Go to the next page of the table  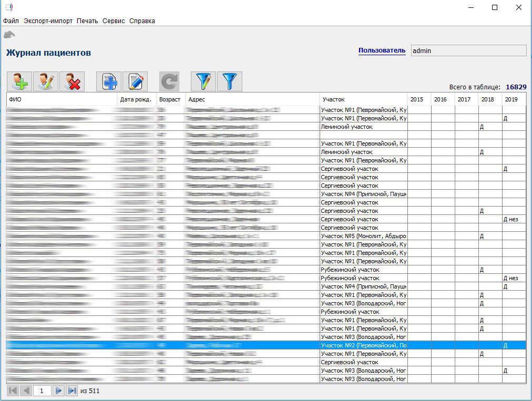[x=59, y=390]
